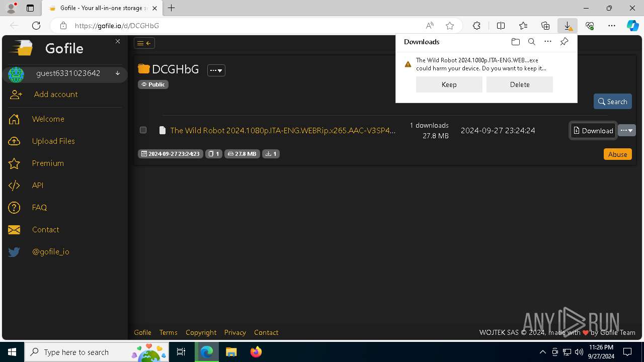Open The Wild Robot file link

(283, 131)
